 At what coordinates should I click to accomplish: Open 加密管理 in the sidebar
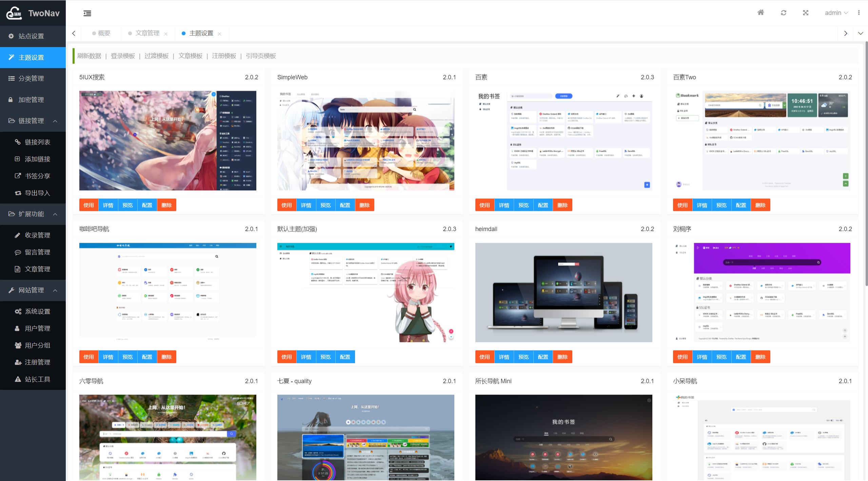point(33,100)
